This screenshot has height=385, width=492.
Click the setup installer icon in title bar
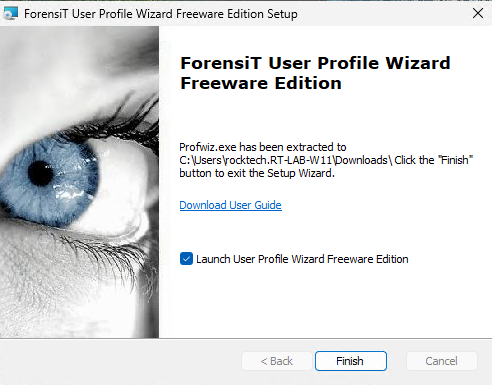10,14
